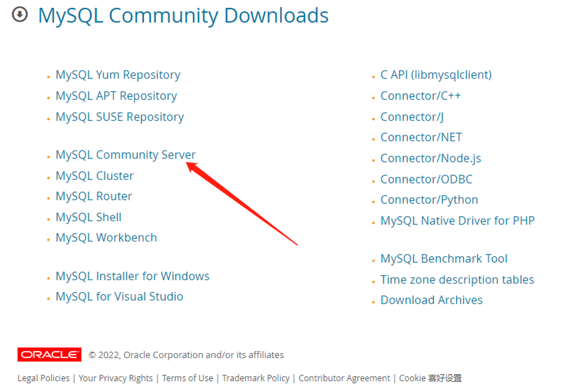This screenshot has height=392, width=578.
Task: Open the Download Archives link
Action: [431, 300]
